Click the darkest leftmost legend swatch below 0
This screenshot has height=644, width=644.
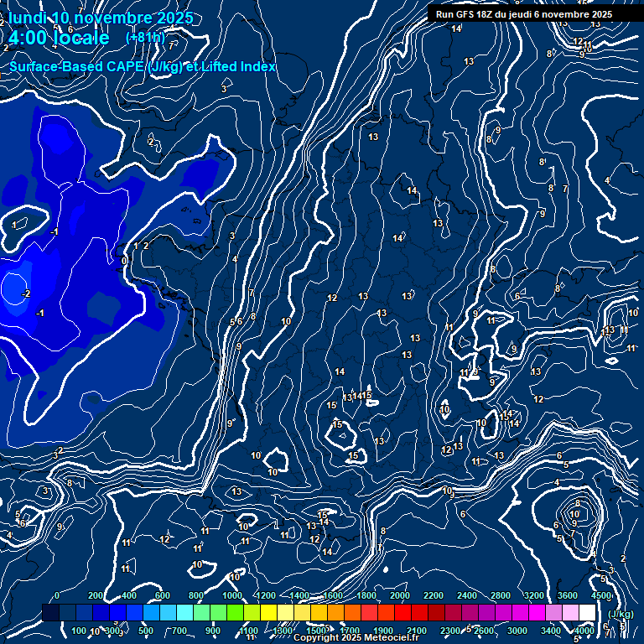[50, 612]
